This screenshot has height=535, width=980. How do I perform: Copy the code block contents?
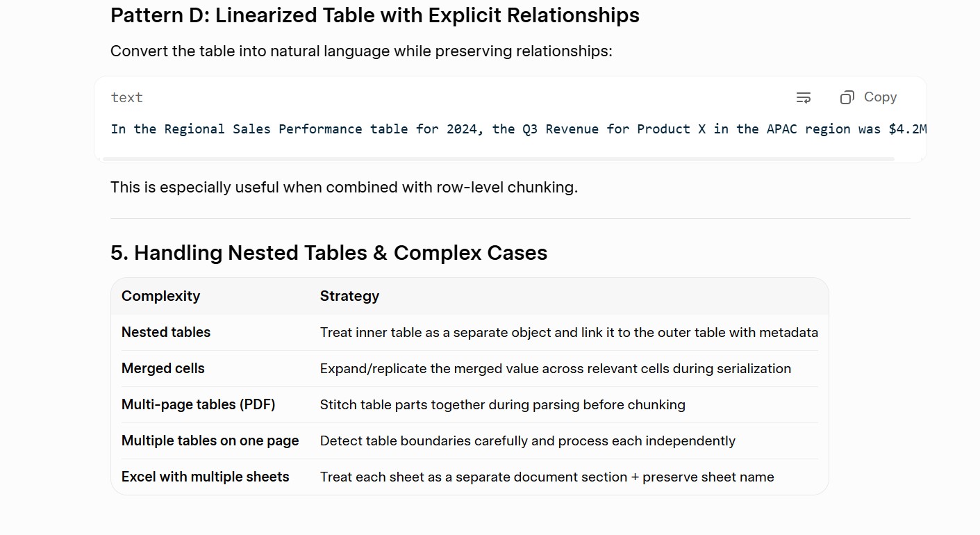click(868, 97)
